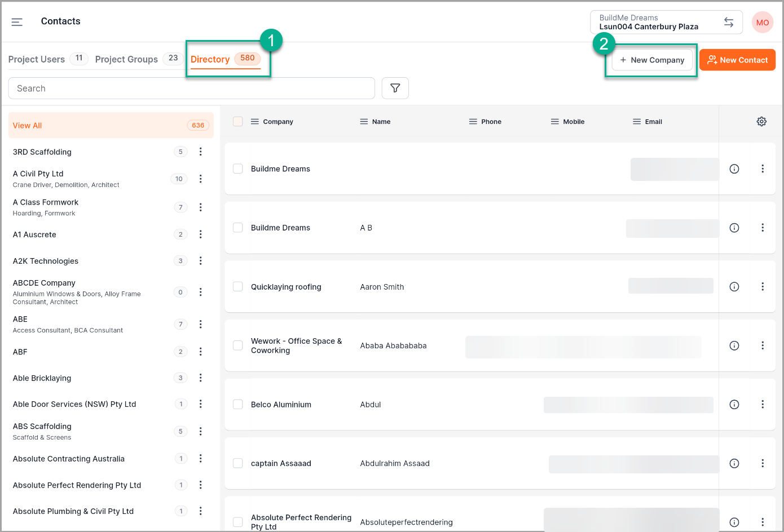
Task: View info for Ababa Ababababa row
Action: point(734,345)
